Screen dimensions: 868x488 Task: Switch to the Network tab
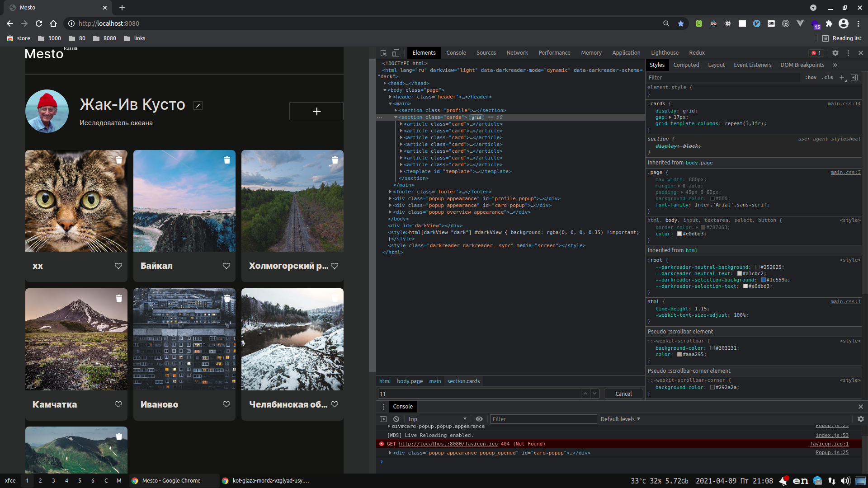(x=517, y=53)
